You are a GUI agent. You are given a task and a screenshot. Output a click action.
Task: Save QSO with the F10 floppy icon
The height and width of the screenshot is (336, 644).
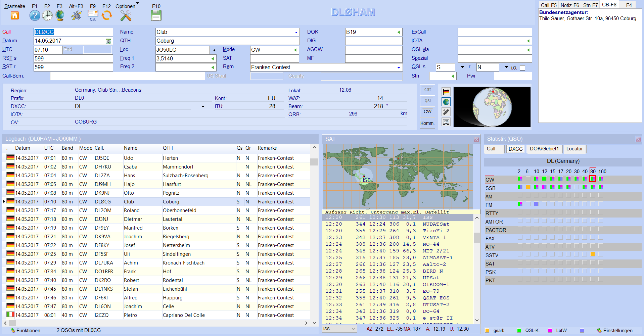tap(156, 15)
